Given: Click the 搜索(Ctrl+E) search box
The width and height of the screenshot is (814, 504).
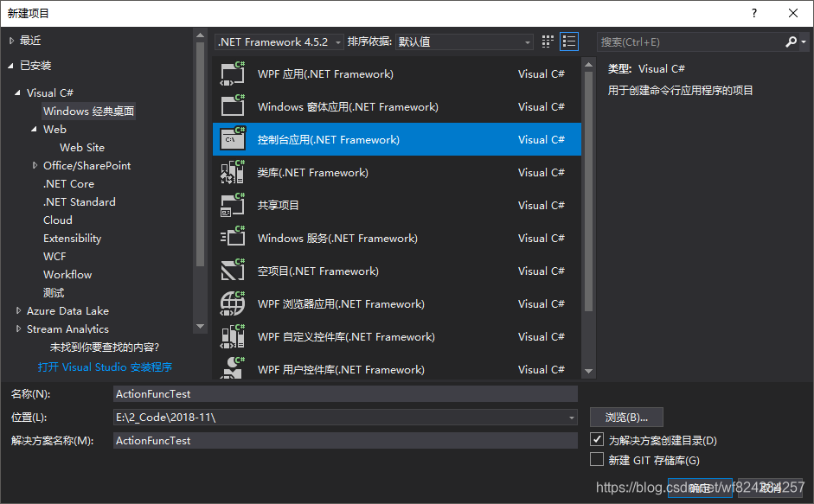Looking at the screenshot, I should coord(690,41).
